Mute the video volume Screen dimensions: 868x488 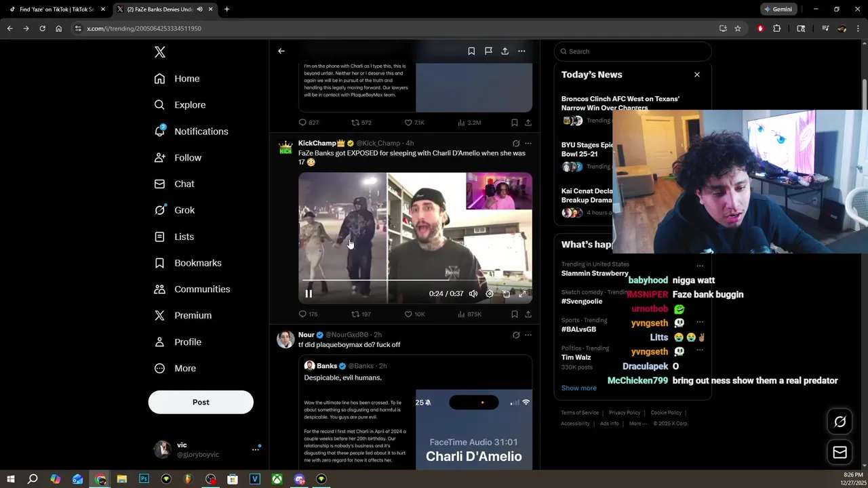tap(473, 293)
